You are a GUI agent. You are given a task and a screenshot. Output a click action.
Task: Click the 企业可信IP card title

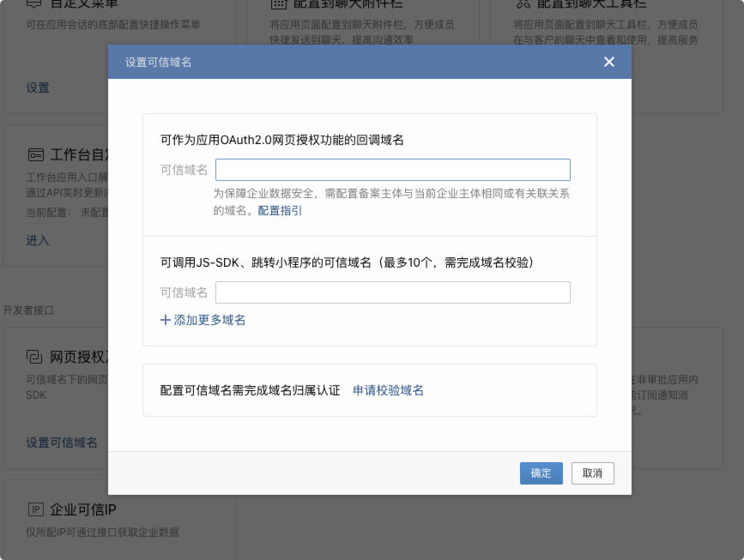tap(83, 509)
